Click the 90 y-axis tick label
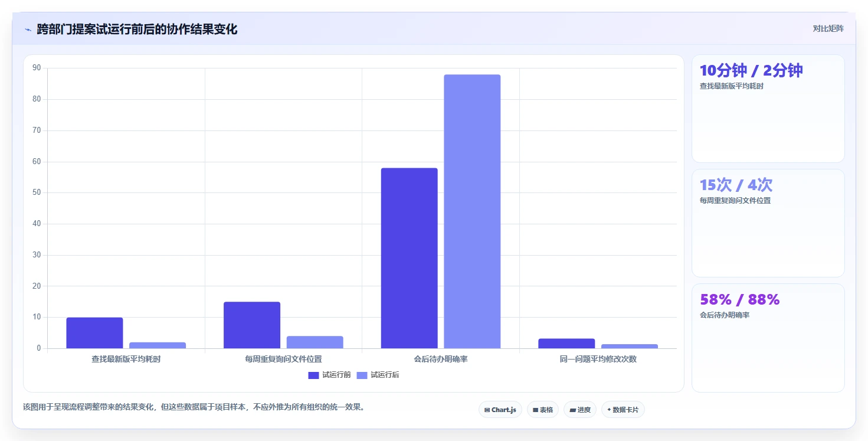Image resolution: width=868 pixels, height=441 pixels. tap(37, 68)
